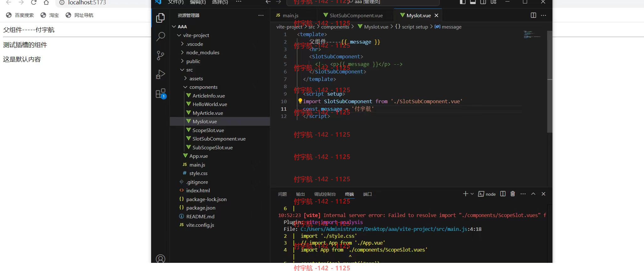Split the editor to the right
This screenshot has width=644, height=271.
pyautogui.click(x=533, y=15)
